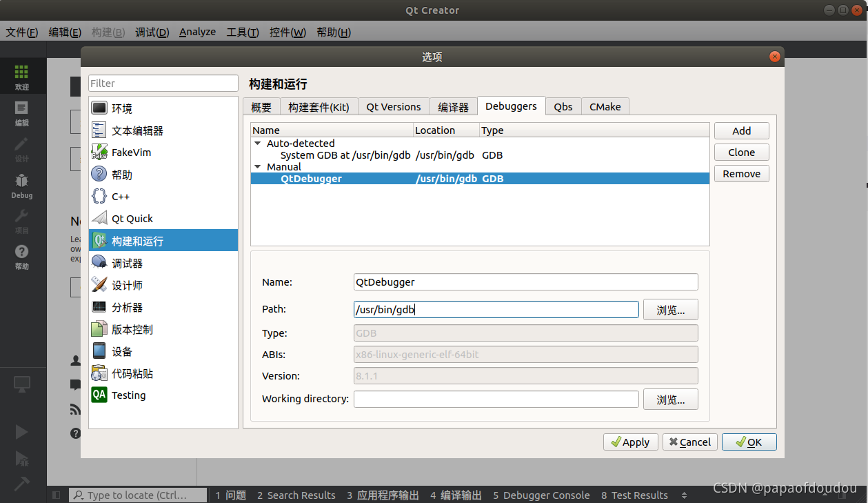The image size is (868, 503).
Task: Select the 构建和运行 category
Action: [x=163, y=240]
